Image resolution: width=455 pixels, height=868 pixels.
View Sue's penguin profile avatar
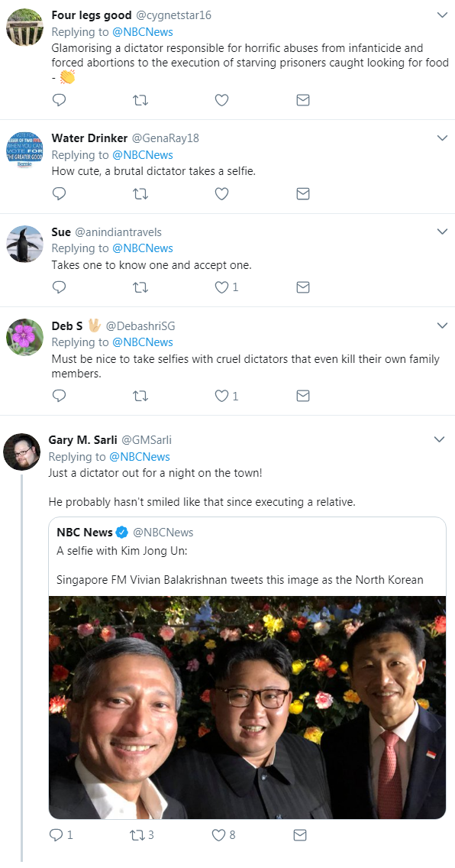24,244
